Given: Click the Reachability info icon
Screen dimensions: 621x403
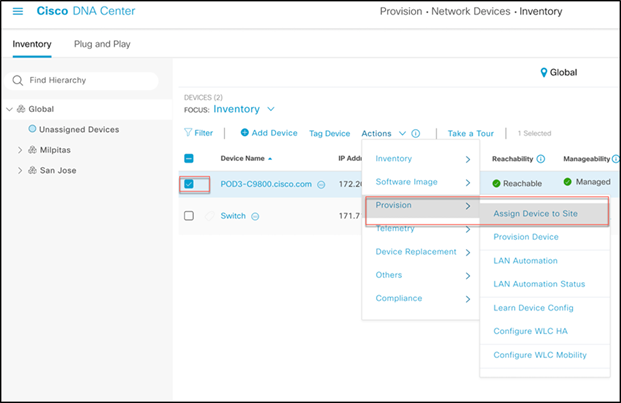Looking at the screenshot, I should (x=541, y=159).
